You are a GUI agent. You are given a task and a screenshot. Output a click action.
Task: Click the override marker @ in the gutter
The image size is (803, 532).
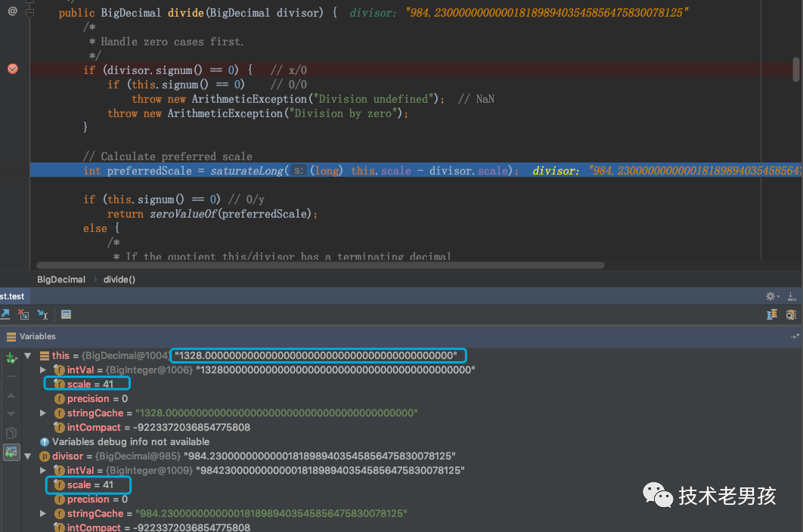click(12, 11)
